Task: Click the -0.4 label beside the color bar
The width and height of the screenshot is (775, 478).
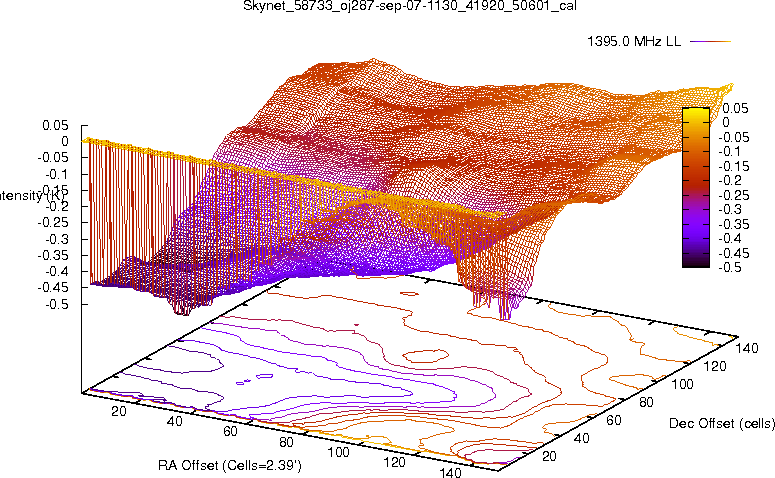Action: pyautogui.click(x=730, y=239)
